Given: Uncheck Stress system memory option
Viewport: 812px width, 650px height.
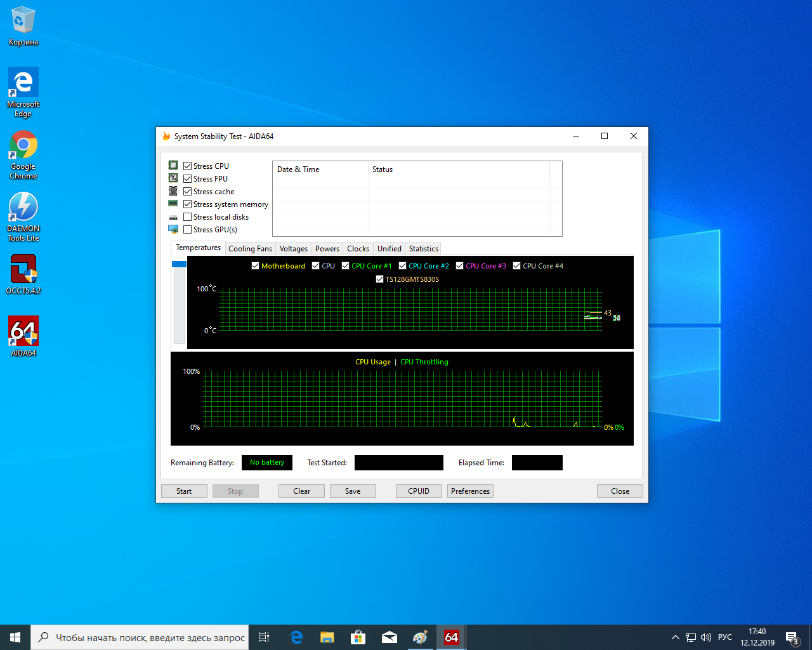Looking at the screenshot, I should [x=187, y=204].
